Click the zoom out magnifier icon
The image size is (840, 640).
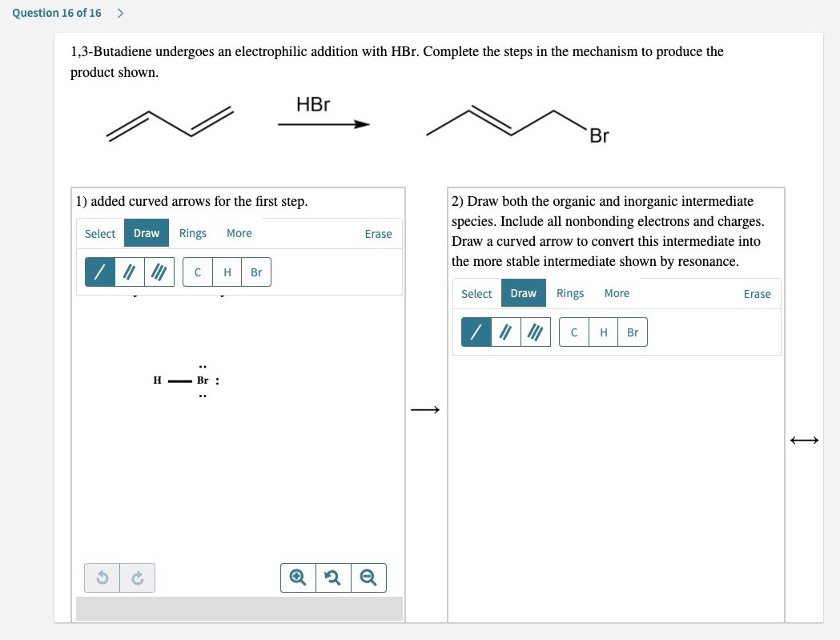click(x=368, y=578)
